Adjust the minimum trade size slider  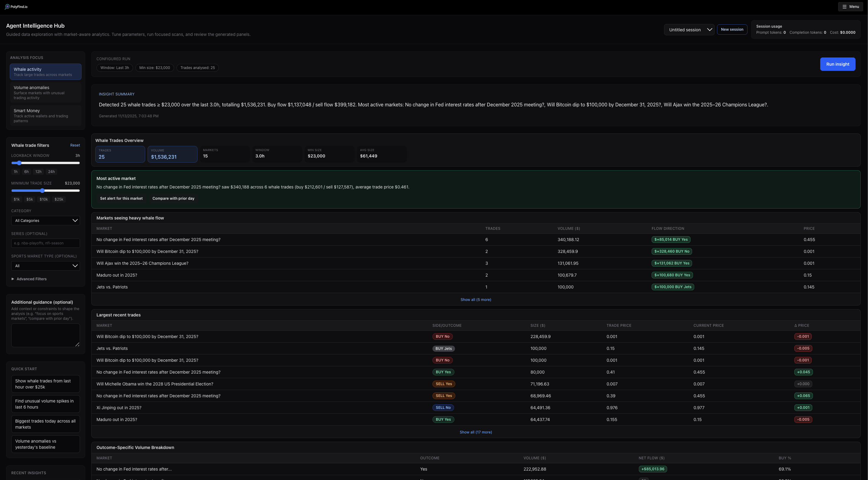coord(43,191)
